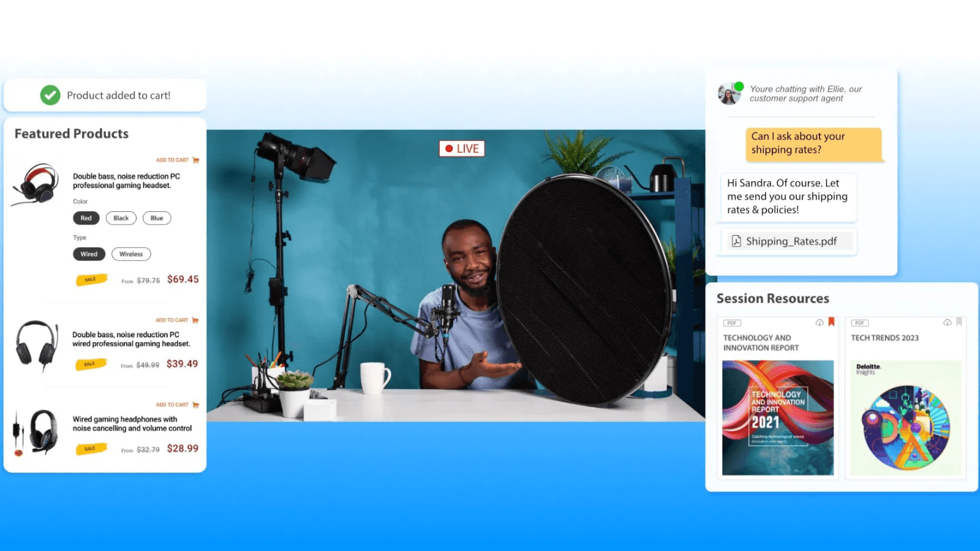The height and width of the screenshot is (551, 980).
Task: Click cart icon for the $39.49 wired headset
Action: [x=195, y=320]
